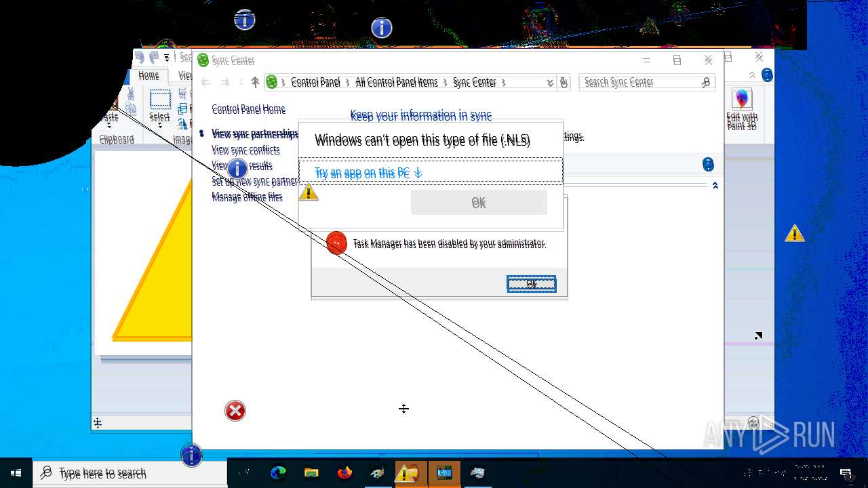Click All Control Panel Items breadcrumb
The height and width of the screenshot is (488, 868).
[x=397, y=82]
